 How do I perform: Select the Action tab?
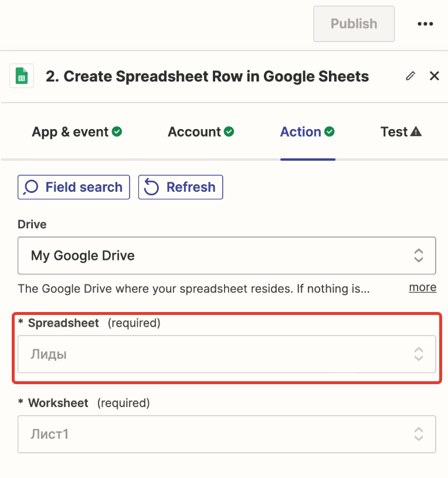click(x=301, y=132)
